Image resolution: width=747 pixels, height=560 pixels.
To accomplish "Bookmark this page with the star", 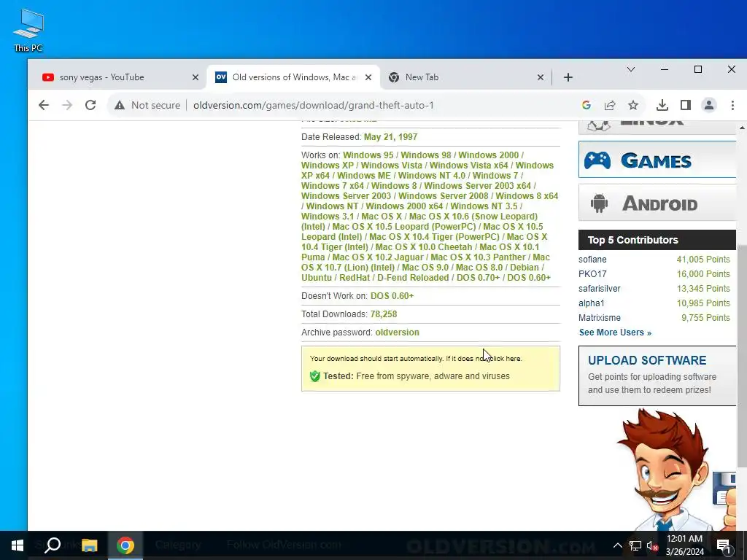I will coord(633,105).
